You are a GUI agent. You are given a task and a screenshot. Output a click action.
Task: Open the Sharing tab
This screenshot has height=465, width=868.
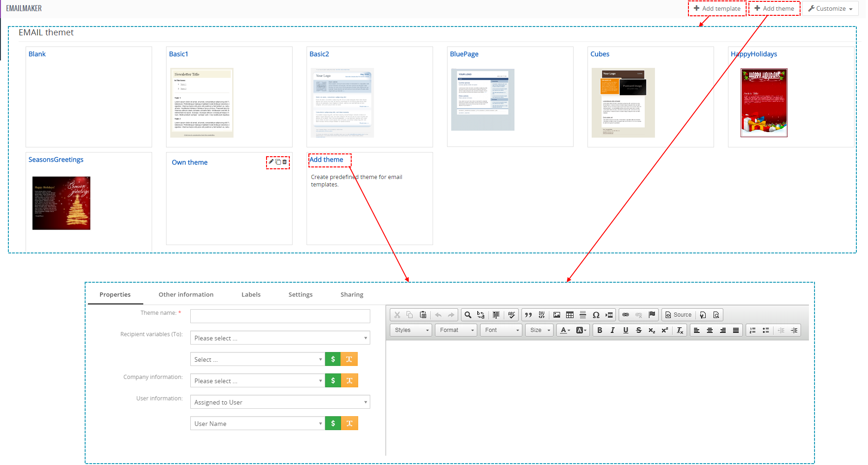point(352,294)
